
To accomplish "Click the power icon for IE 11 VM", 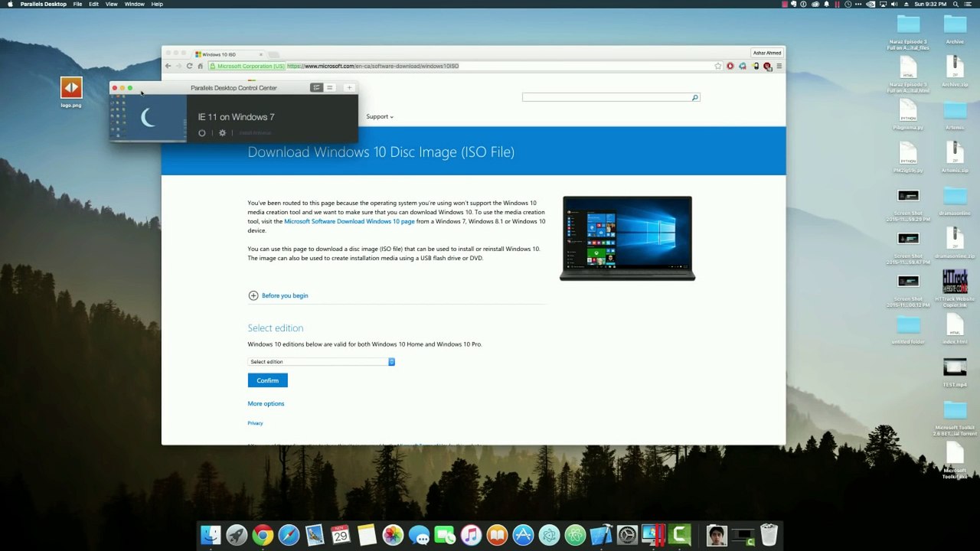I will pyautogui.click(x=202, y=133).
